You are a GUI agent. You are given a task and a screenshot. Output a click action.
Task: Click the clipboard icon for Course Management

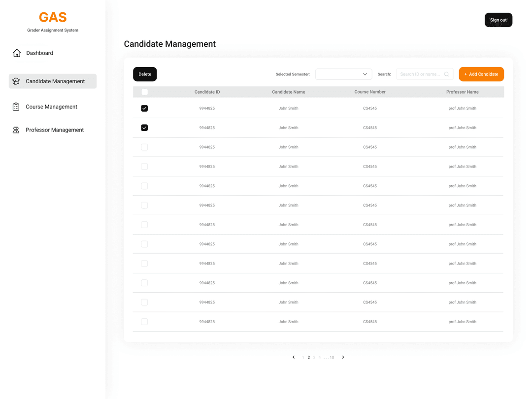coord(16,106)
